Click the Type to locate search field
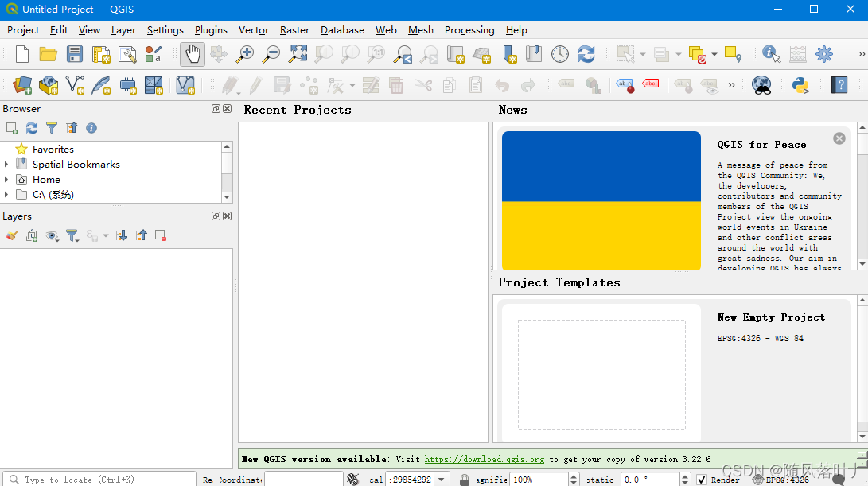 pyautogui.click(x=99, y=480)
